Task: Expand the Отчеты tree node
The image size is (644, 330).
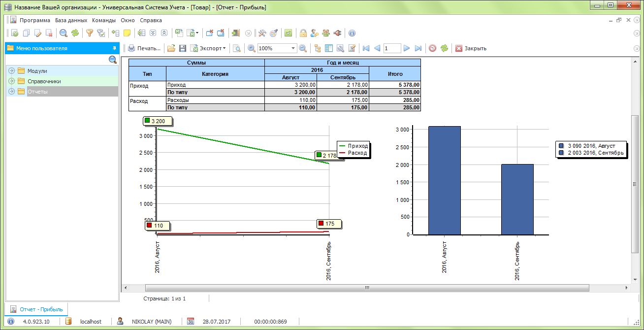Action: [x=12, y=92]
